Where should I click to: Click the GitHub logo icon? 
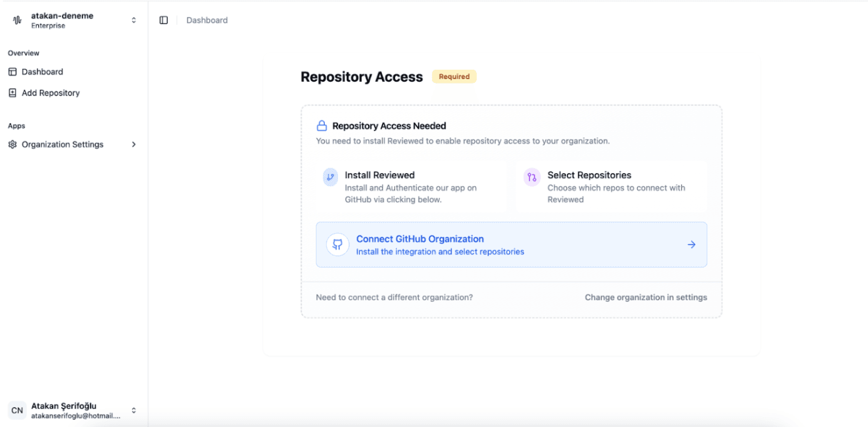337,244
